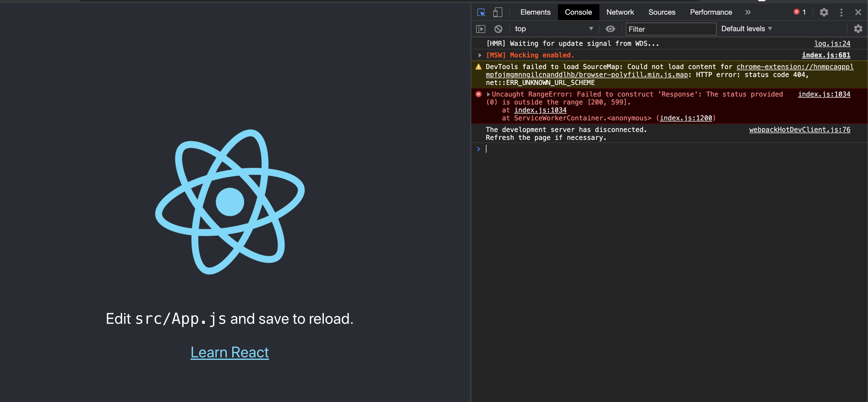868x402 pixels.
Task: Toggle MSW Mocking enabled message expand arrow
Action: click(479, 55)
